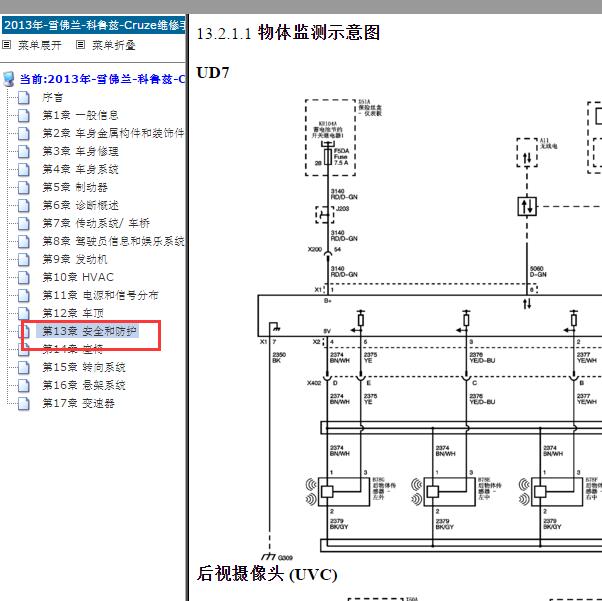
Task: Click the UD7 section heading
Action: 213,73
